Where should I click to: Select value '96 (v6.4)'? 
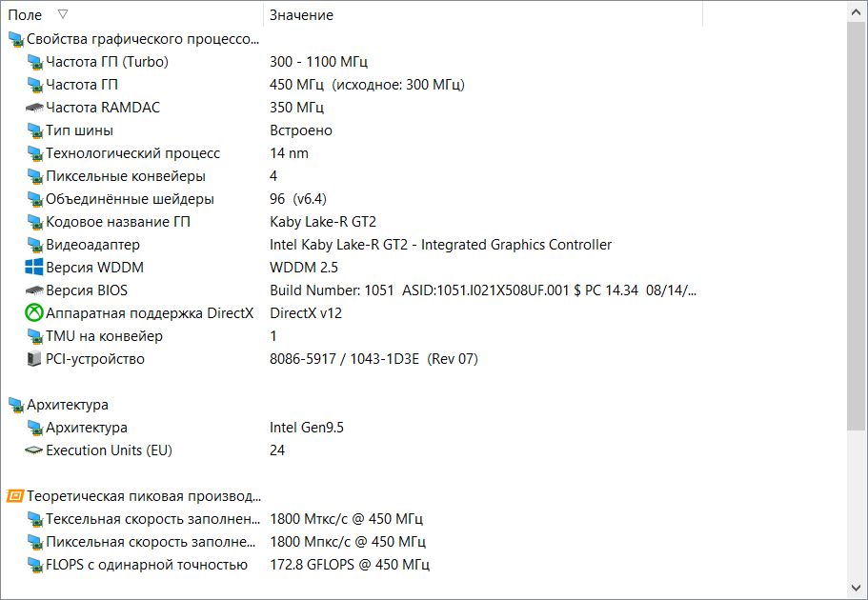298,199
